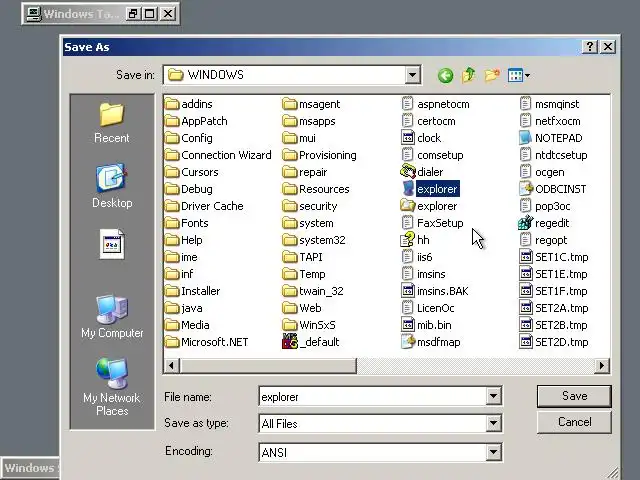
Task: Select the Provisioning folder
Action: [320, 155]
